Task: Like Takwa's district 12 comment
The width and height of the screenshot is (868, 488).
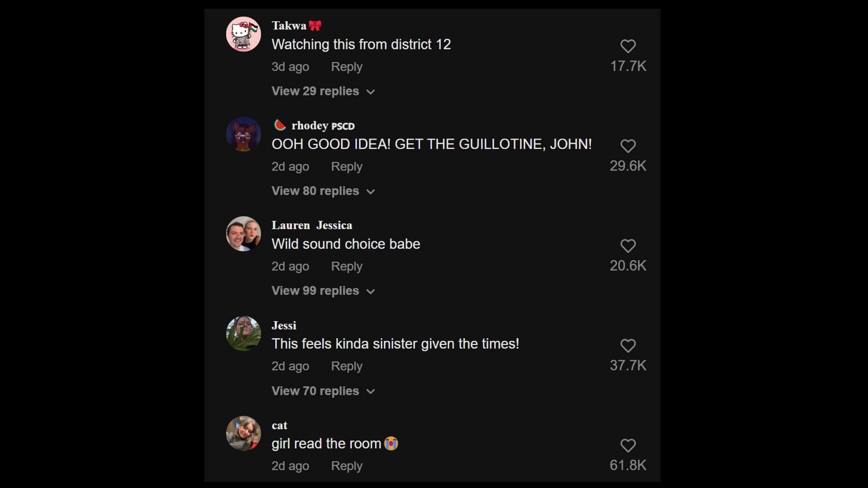Action: 628,46
